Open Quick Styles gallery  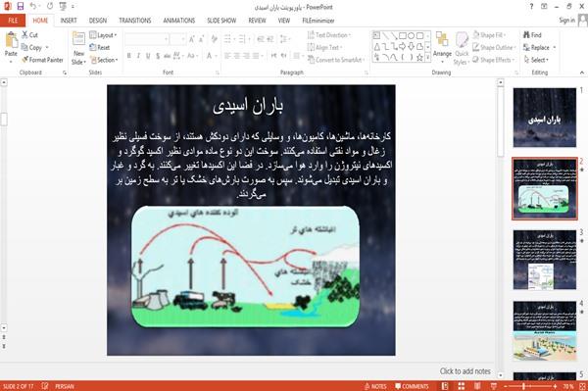click(x=462, y=49)
